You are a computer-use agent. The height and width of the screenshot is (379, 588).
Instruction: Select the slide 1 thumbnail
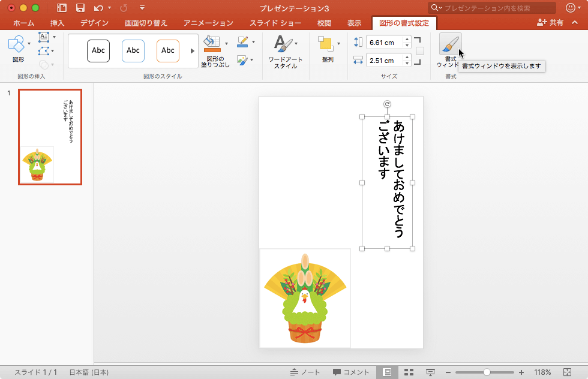50,136
